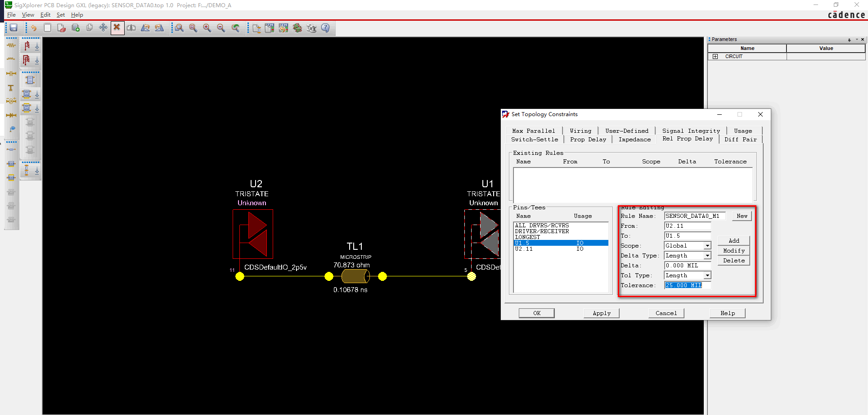Click the Tolerance input field
The width and height of the screenshot is (868, 415).
[688, 285]
